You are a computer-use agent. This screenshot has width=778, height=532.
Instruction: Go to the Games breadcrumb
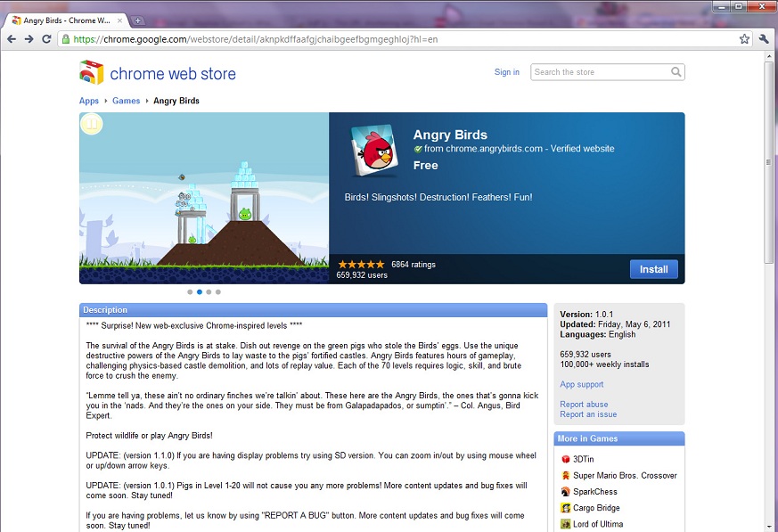coord(126,101)
